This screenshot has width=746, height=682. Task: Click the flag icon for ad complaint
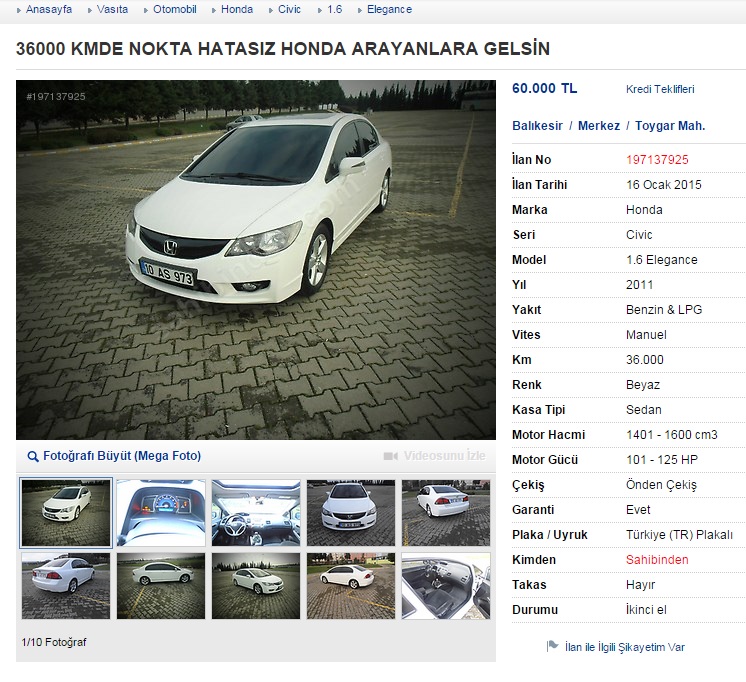(x=552, y=646)
